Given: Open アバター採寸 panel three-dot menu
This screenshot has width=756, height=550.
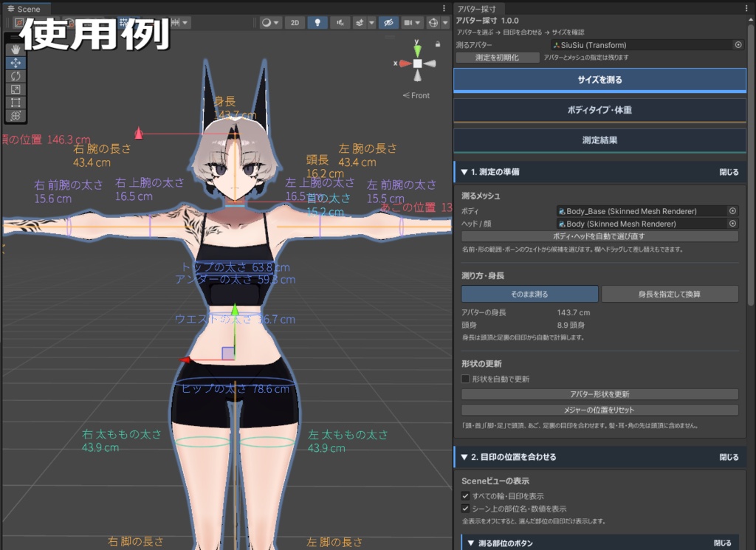Looking at the screenshot, I should 746,8.
